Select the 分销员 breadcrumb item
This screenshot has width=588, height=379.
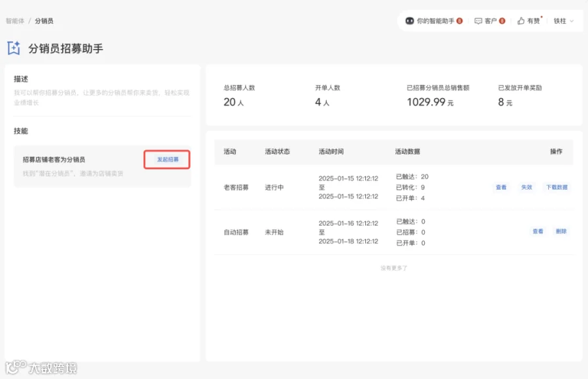[x=44, y=21]
